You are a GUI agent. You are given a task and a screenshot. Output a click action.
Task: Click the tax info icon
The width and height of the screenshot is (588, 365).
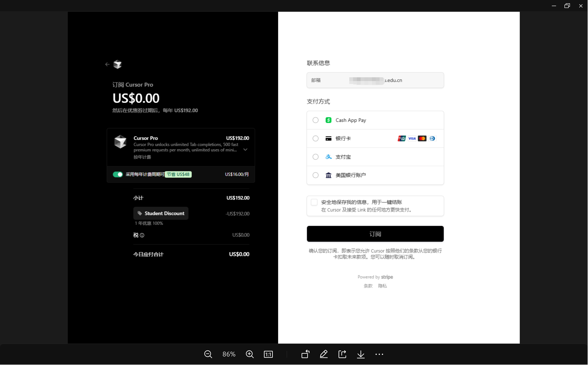pyautogui.click(x=142, y=235)
